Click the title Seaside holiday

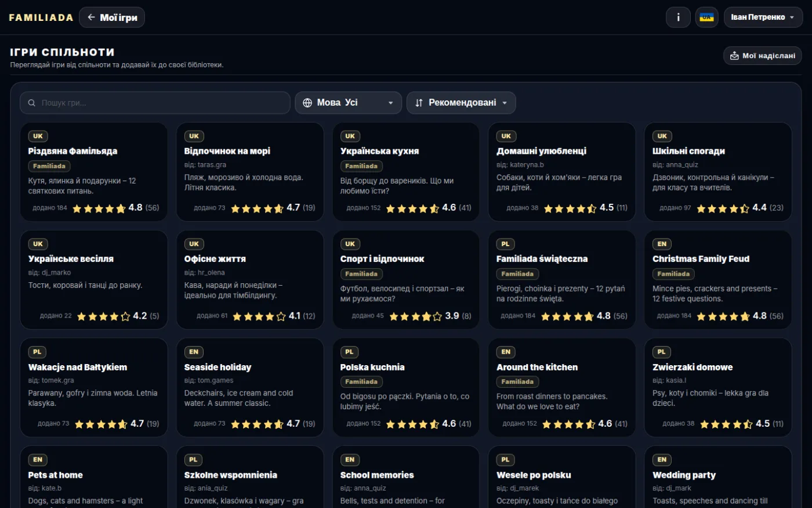click(x=218, y=367)
